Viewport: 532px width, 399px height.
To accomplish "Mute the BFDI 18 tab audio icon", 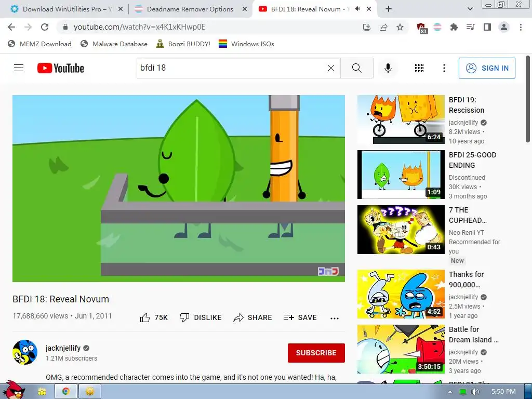I will click(x=357, y=9).
